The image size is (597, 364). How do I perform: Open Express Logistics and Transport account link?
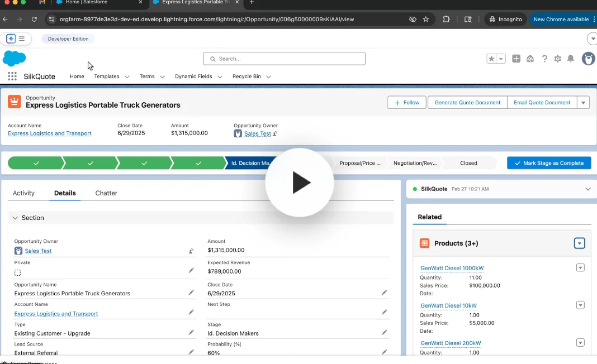(x=50, y=133)
